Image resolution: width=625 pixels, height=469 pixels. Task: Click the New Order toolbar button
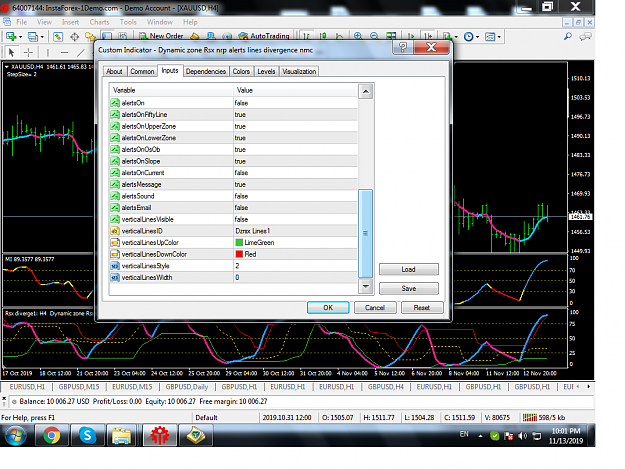[161, 36]
